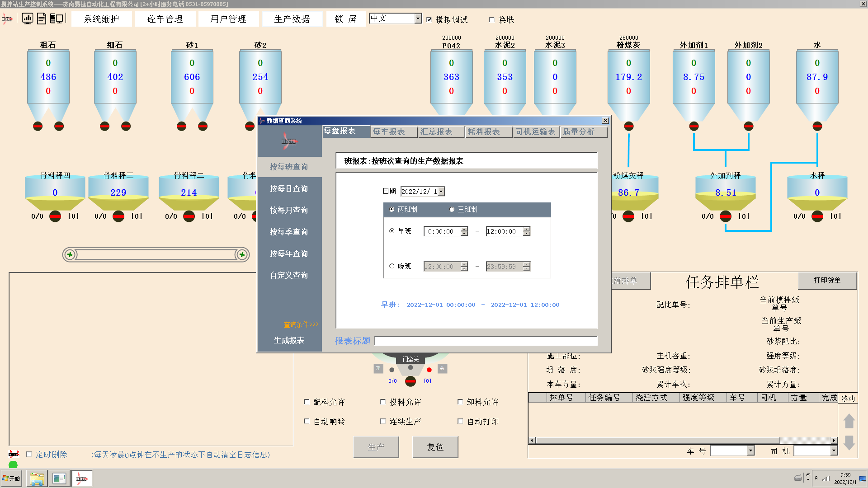This screenshot has height=488, width=868.
Task: Click the 生成报表 button
Action: point(289,340)
